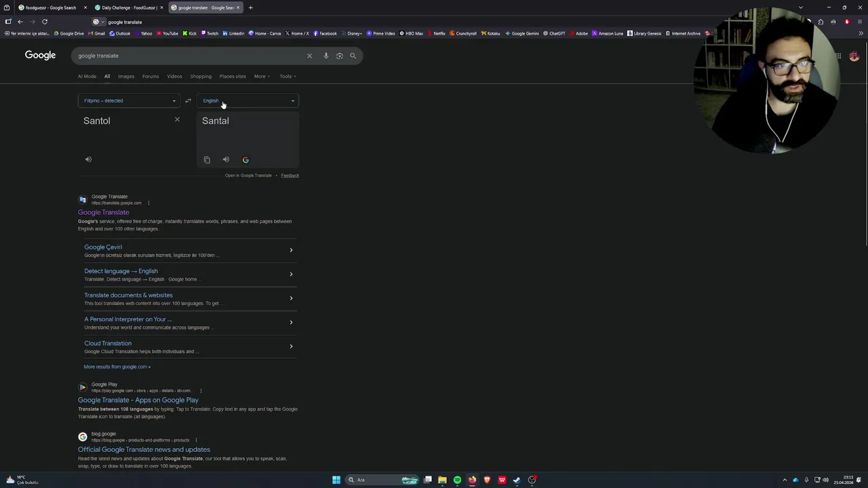Open browser hamburger menu
Image resolution: width=868 pixels, height=488 pixels.
point(861,22)
